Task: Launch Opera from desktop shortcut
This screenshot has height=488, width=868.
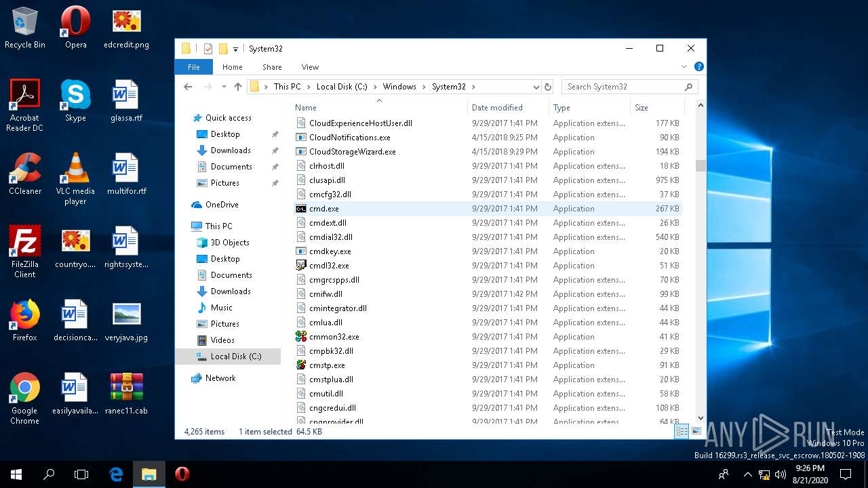Action: coord(75,28)
